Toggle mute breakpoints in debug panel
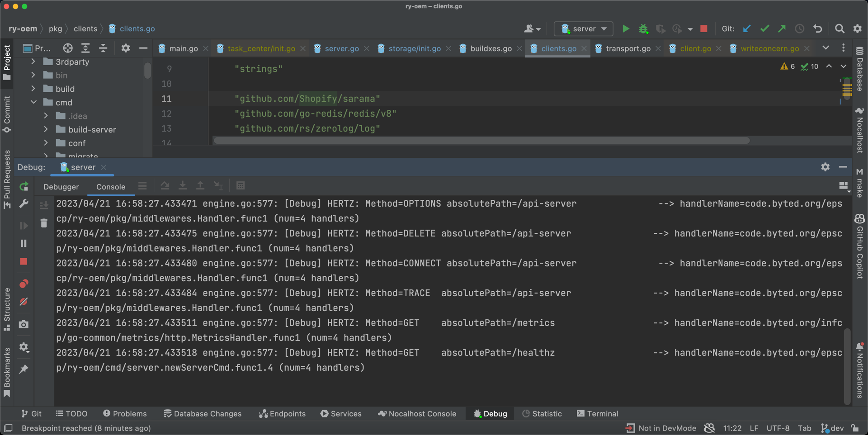868x435 pixels. (24, 302)
